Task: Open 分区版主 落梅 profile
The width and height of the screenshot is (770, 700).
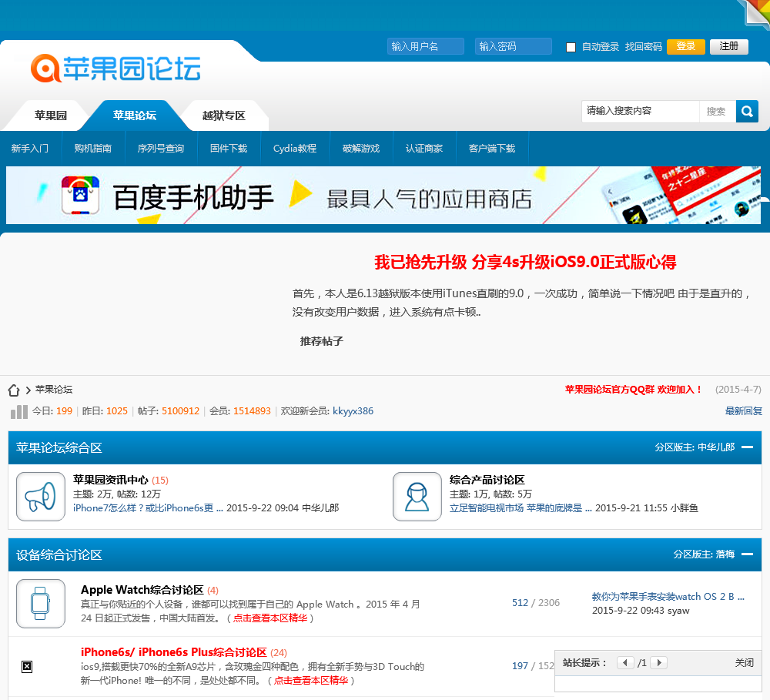Action: 725,554
